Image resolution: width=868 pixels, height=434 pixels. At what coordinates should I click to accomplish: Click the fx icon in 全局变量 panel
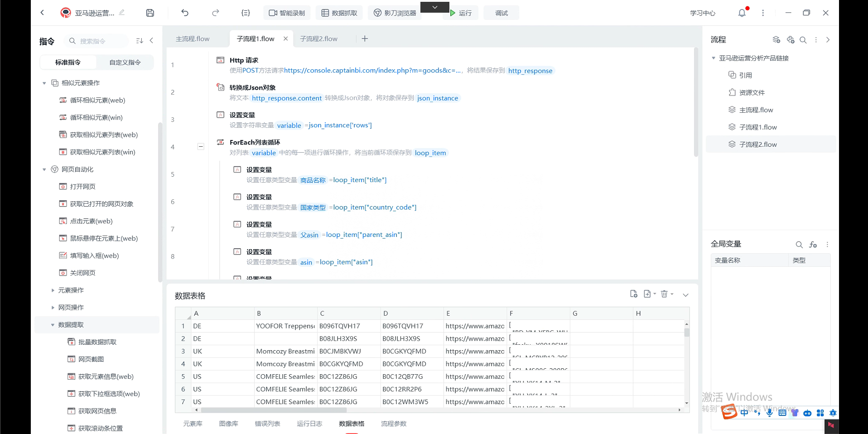pyautogui.click(x=813, y=245)
